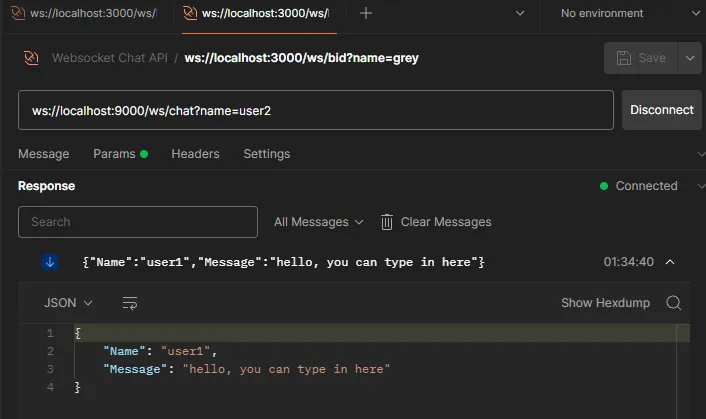The image size is (706, 419).
Task: Open the All Messages filter dropdown
Action: click(x=318, y=222)
